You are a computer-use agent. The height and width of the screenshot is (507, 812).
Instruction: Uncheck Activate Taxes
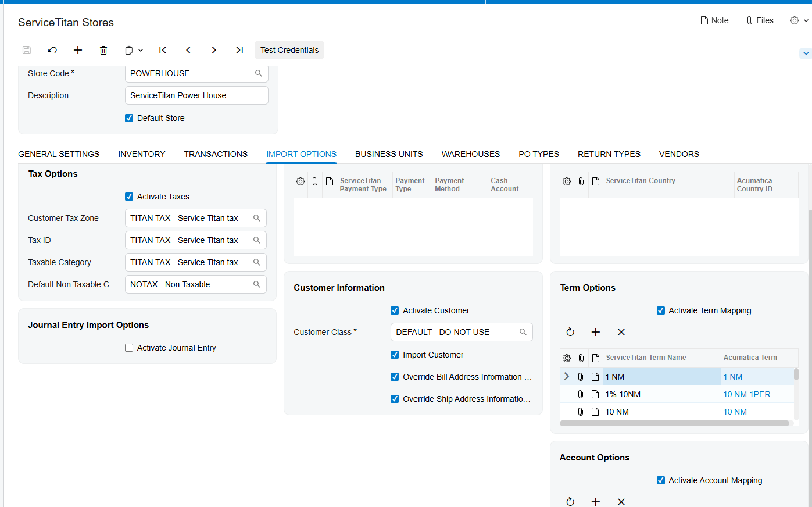click(129, 197)
